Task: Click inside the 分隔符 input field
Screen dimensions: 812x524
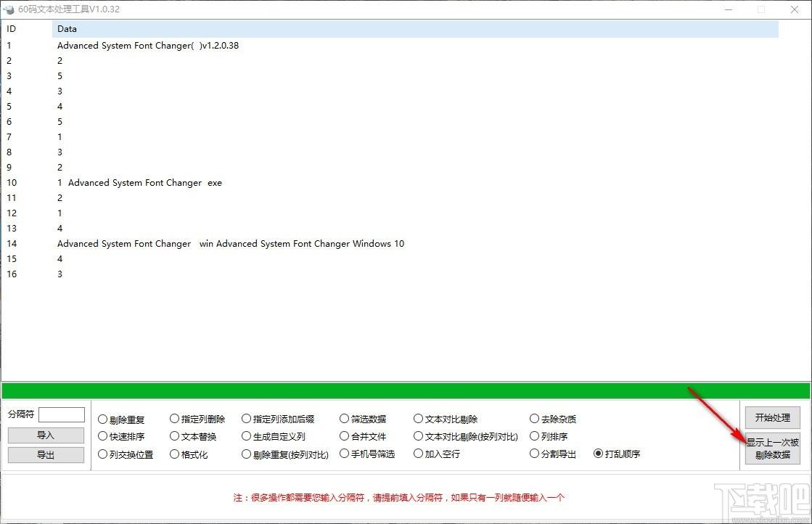Action: [x=61, y=414]
